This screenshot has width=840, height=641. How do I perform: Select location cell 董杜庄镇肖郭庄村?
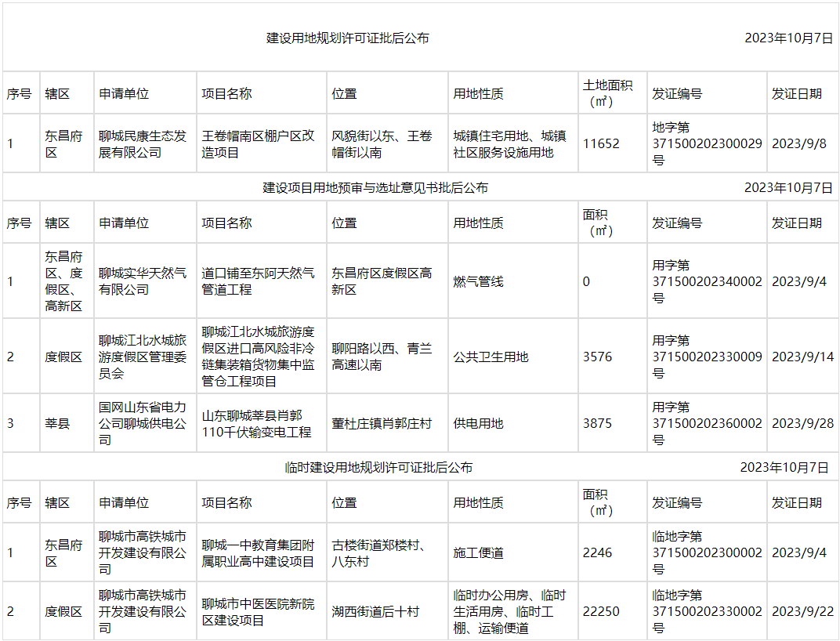pyautogui.click(x=382, y=424)
